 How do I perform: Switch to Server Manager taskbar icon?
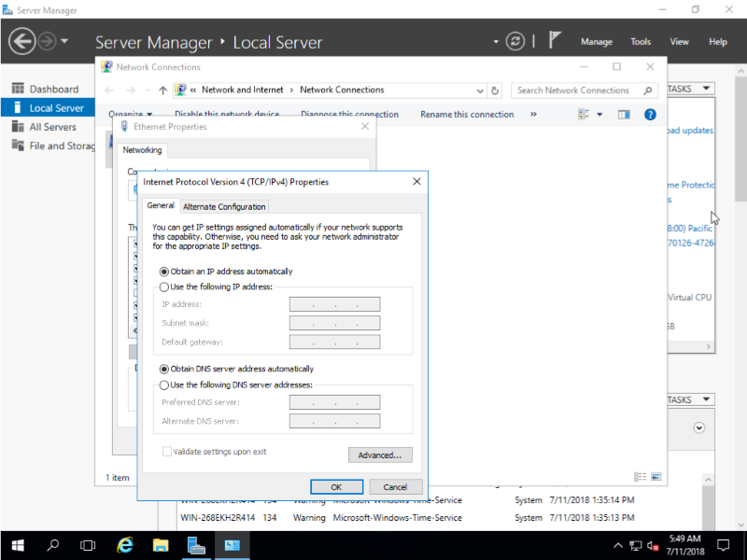coord(196,545)
